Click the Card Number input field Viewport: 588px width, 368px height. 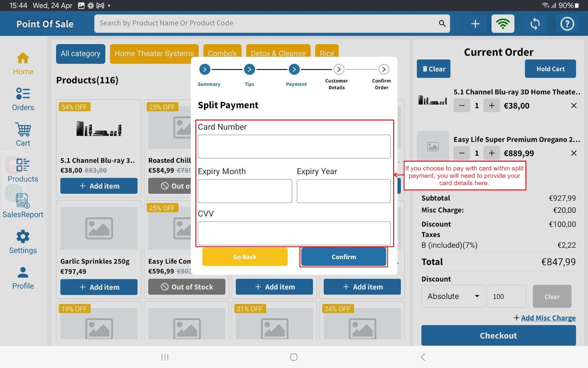pos(294,146)
